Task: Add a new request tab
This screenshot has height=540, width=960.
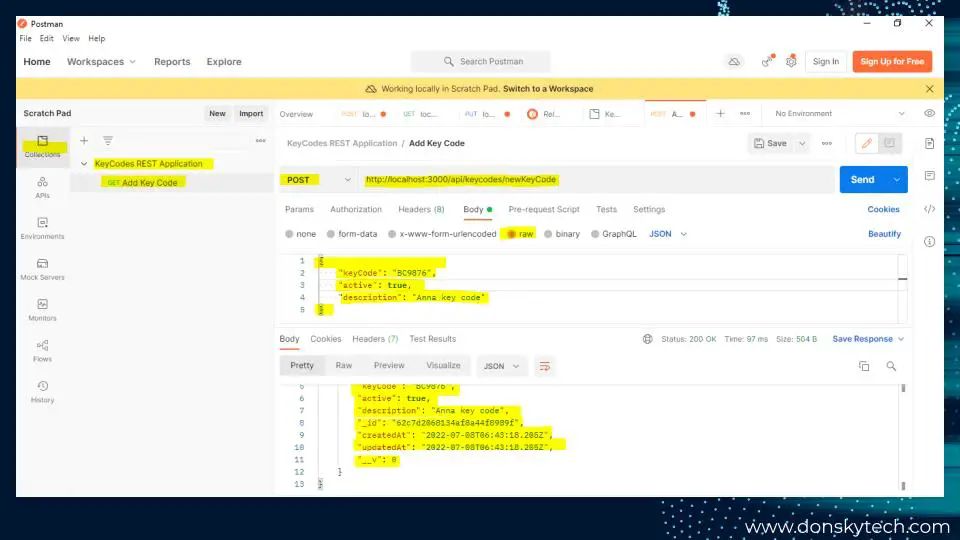Action: pyautogui.click(x=721, y=113)
